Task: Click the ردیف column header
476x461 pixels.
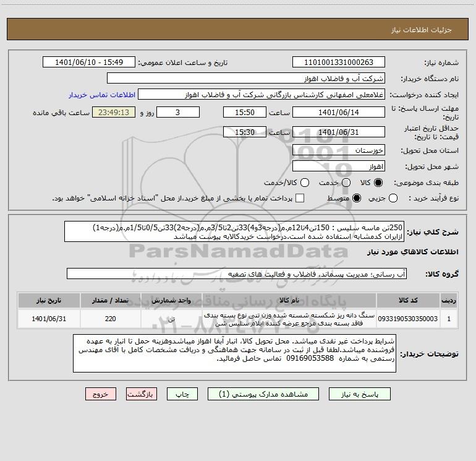Action: pyautogui.click(x=449, y=301)
